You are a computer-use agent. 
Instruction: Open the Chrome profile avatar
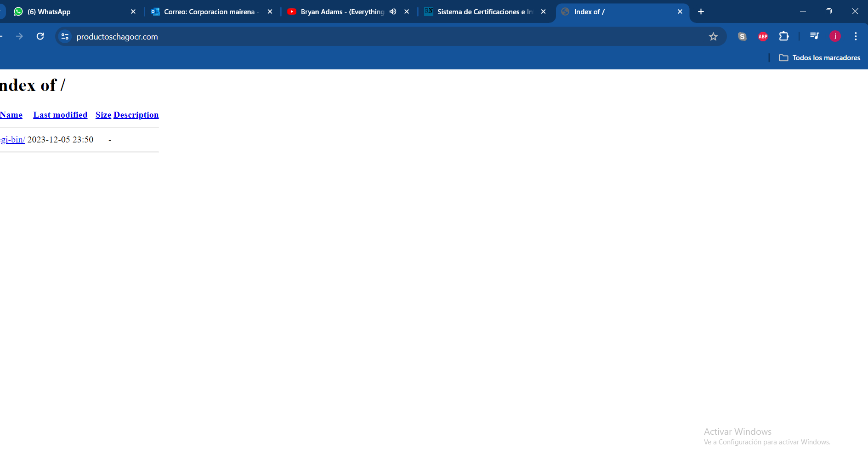[x=835, y=36]
